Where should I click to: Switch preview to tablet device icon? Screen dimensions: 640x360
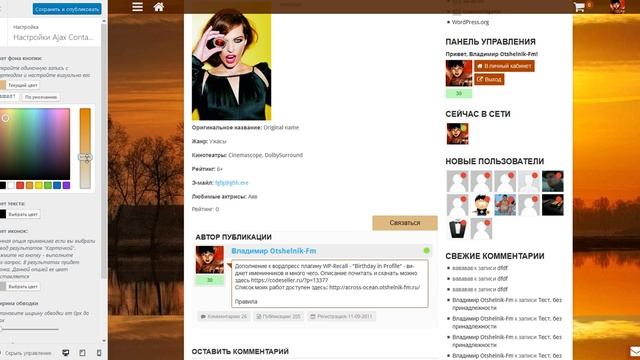82,353
